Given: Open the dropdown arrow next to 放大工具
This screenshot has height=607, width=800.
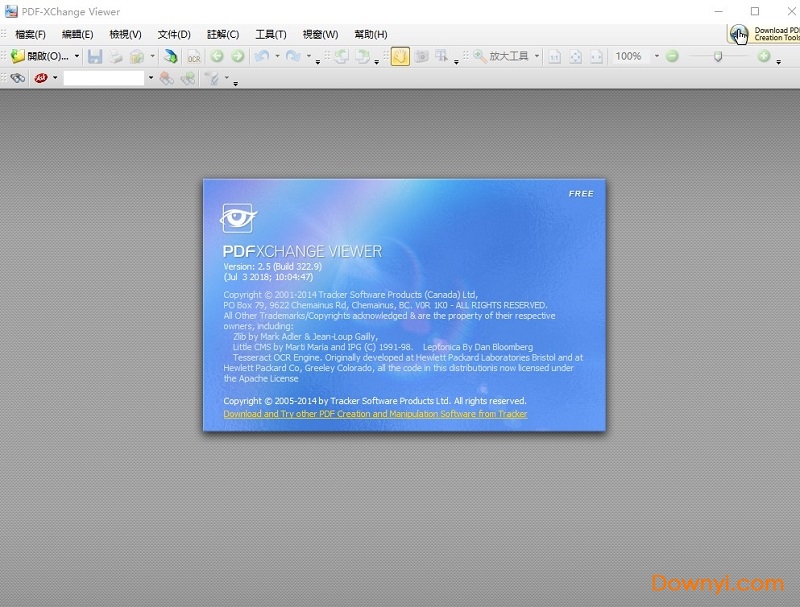Looking at the screenshot, I should pyautogui.click(x=538, y=56).
